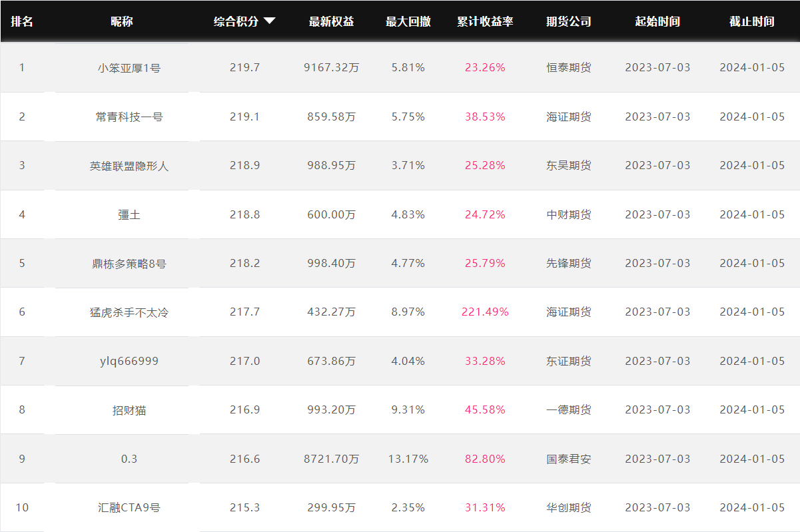Open nickname 常青科技一号
800x532 pixels.
pyautogui.click(x=129, y=117)
